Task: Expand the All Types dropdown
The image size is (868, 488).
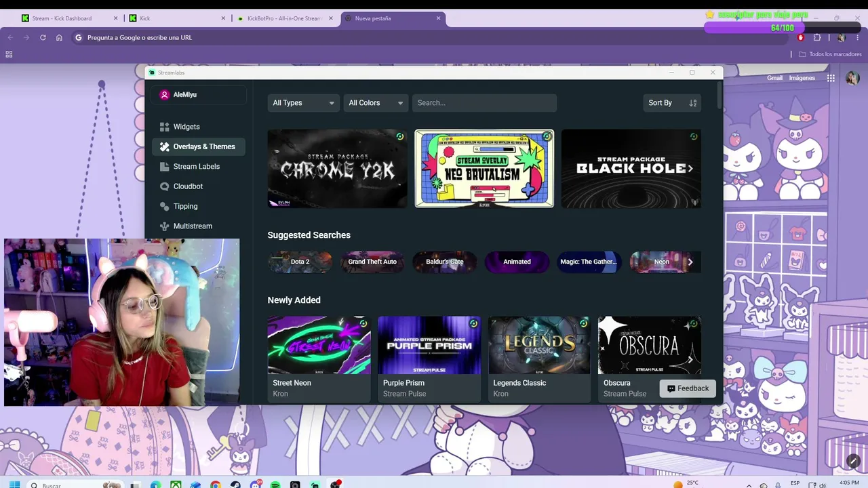Action: (303, 103)
